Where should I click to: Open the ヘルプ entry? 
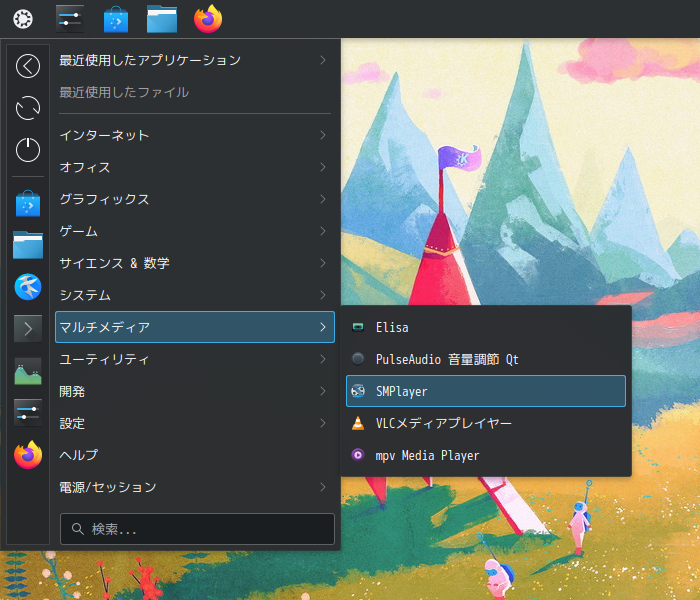195,455
